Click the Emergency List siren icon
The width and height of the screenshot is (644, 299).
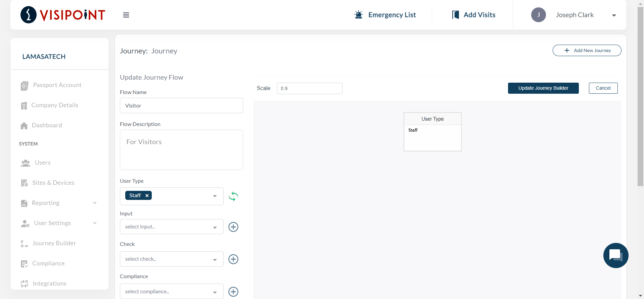pyautogui.click(x=359, y=15)
